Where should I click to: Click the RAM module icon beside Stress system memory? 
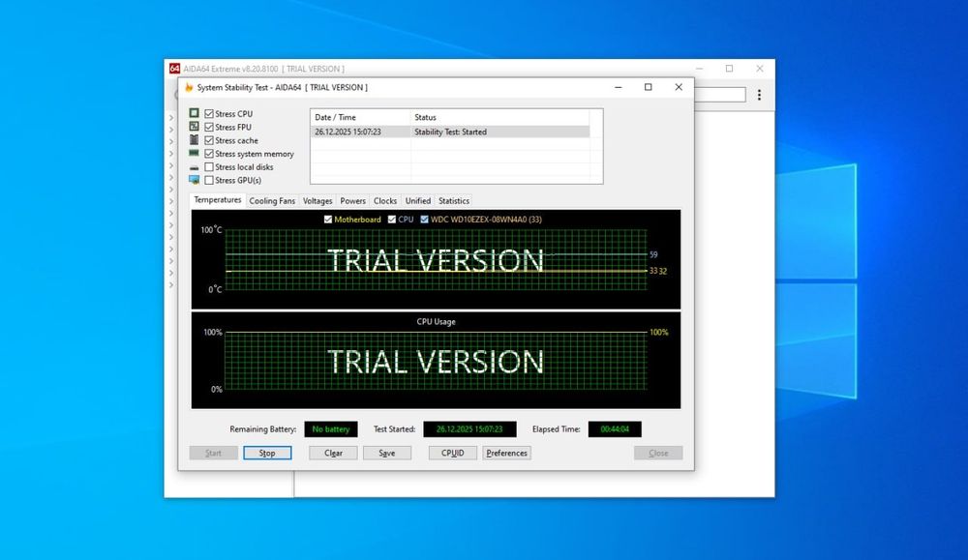194,153
